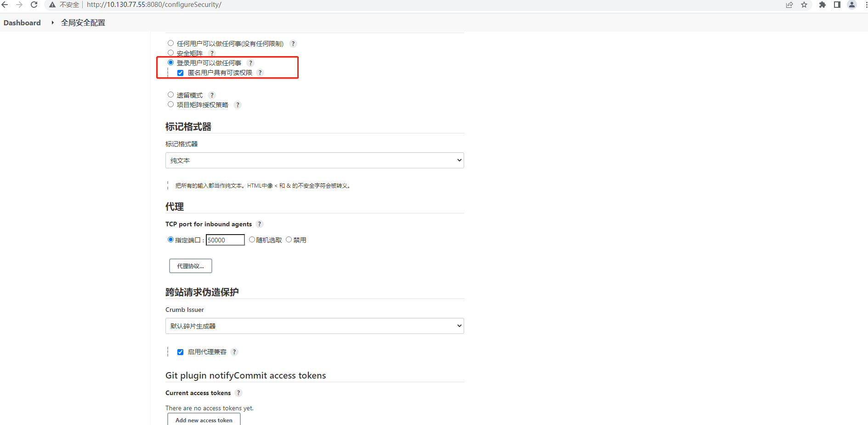868x425 pixels.
Task: Open help icon for 启用代理兼容
Action: pos(234,352)
